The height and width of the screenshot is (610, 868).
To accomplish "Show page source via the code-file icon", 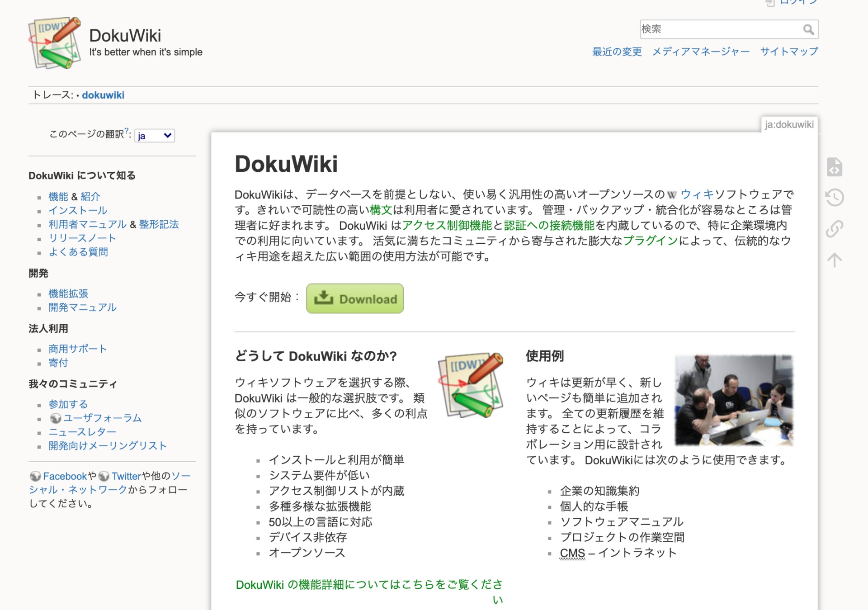I will point(834,167).
